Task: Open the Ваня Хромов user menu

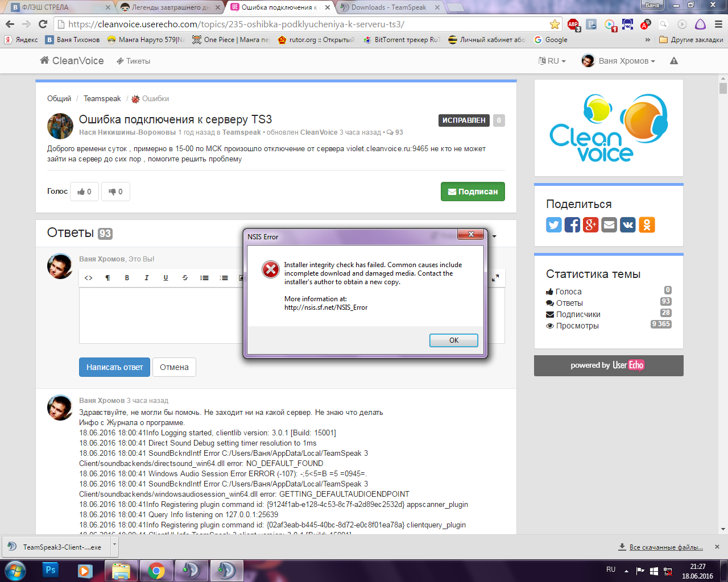Action: pyautogui.click(x=618, y=61)
